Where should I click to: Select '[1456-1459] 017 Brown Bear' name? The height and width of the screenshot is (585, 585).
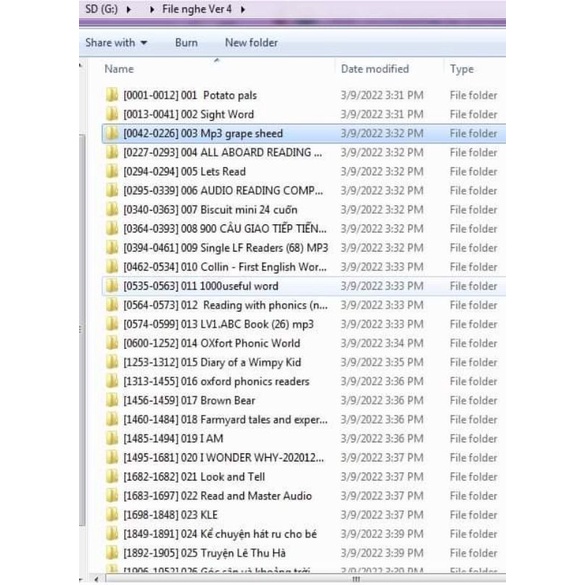pyautogui.click(x=189, y=400)
